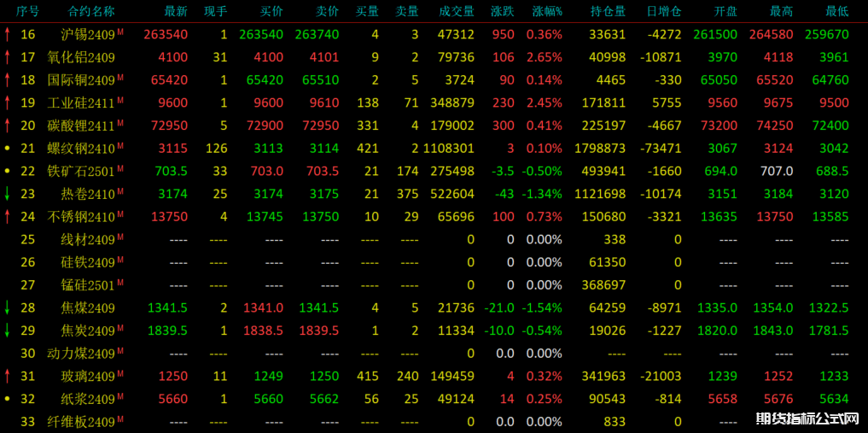This screenshot has width=868, height=433.
Task: Click the open interest 368697 of 锰硅2501
Action: 604,284
